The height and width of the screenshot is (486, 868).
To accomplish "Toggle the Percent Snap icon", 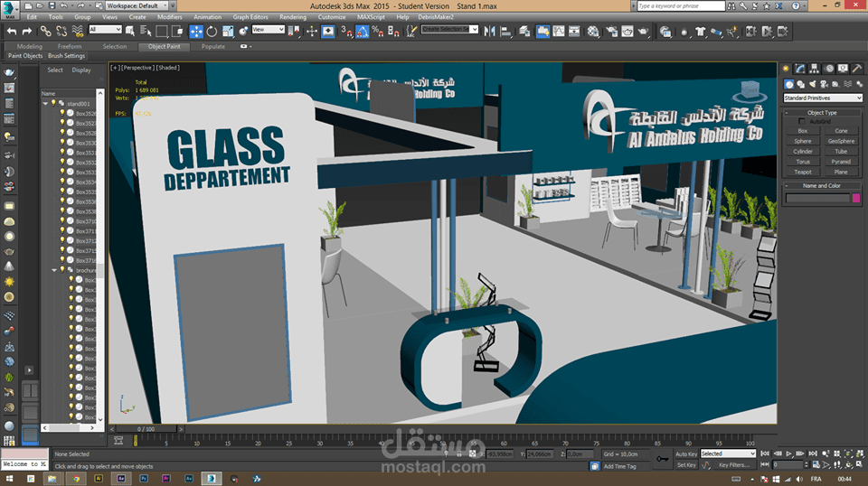I will (378, 32).
